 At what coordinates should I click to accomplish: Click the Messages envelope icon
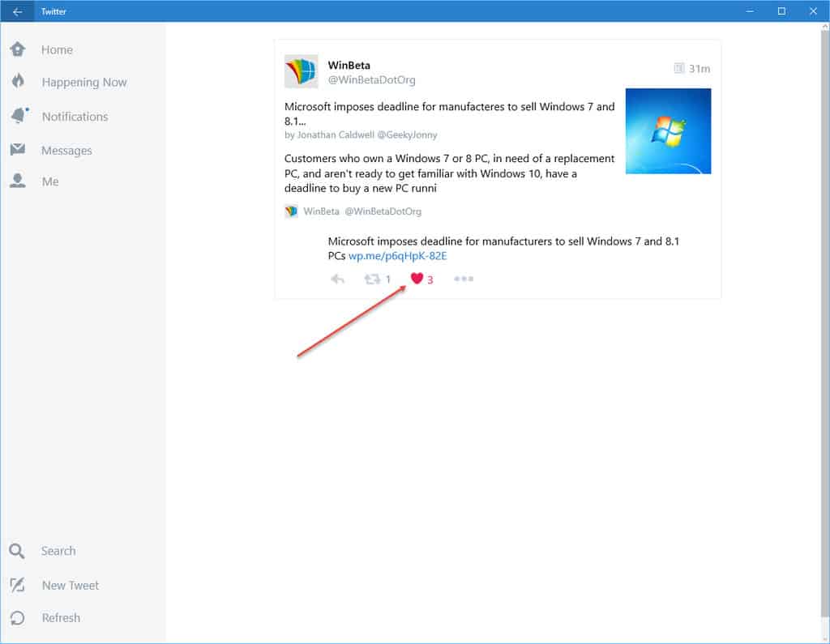pos(18,150)
